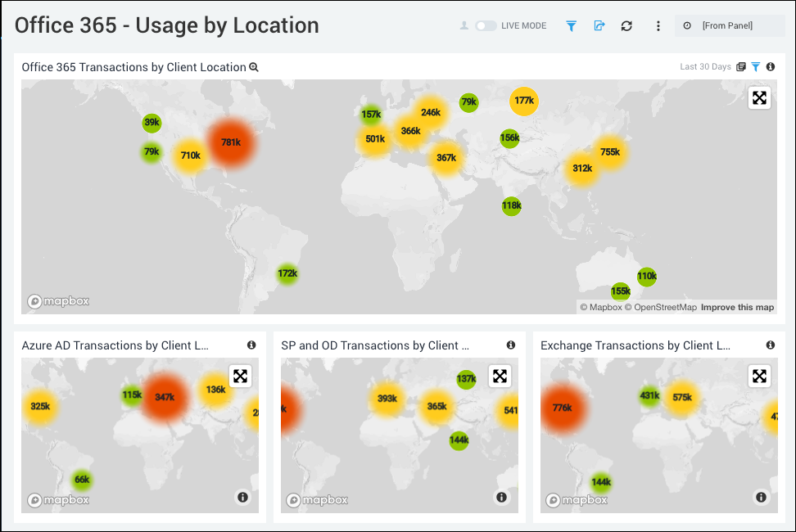Screen dimensions: 796x532
Task: Click the Mapbox logo on the main map
Action: tap(57, 300)
